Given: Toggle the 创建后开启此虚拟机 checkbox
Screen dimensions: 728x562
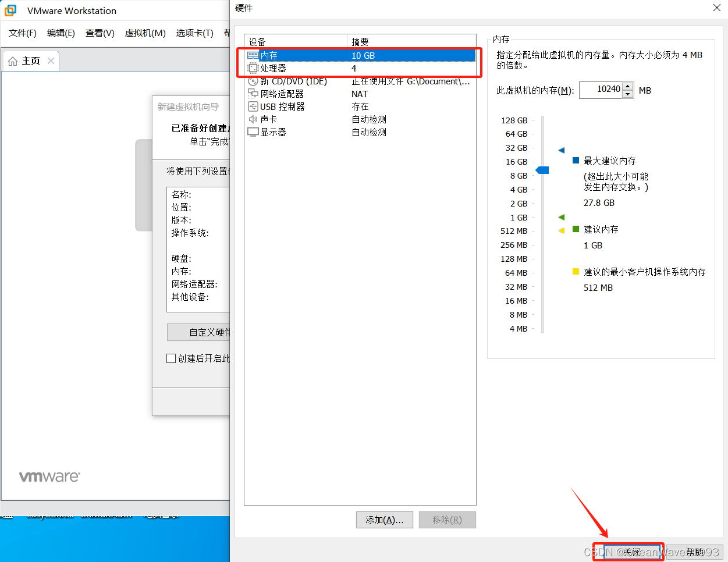Looking at the screenshot, I should tap(171, 358).
